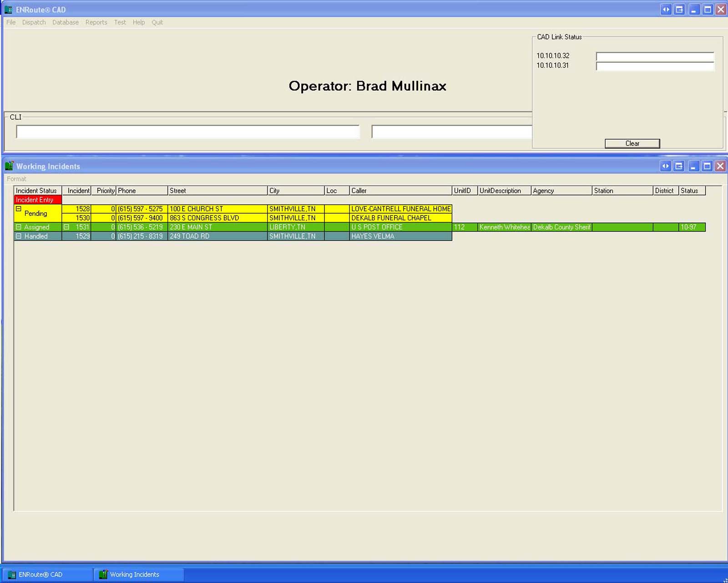
Task: Click unit status 10-97 cell
Action: (x=692, y=227)
